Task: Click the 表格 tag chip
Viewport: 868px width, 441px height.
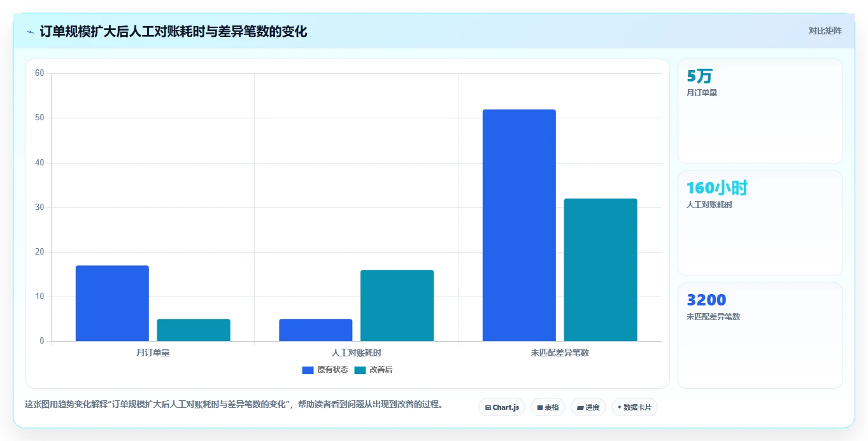Action: pos(548,407)
